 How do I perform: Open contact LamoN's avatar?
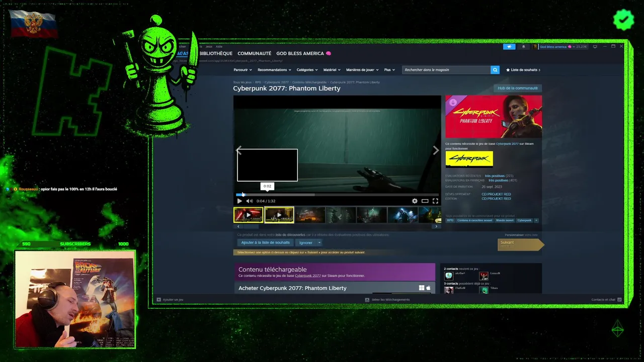tap(484, 276)
